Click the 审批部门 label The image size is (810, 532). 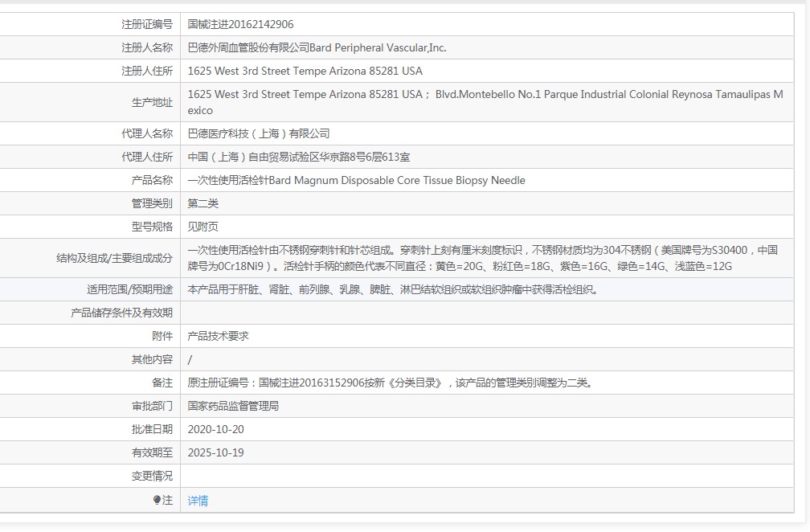(152, 406)
